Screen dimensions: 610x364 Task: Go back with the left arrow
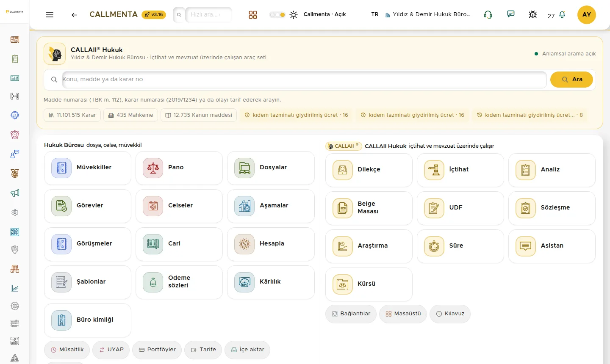pyautogui.click(x=74, y=15)
